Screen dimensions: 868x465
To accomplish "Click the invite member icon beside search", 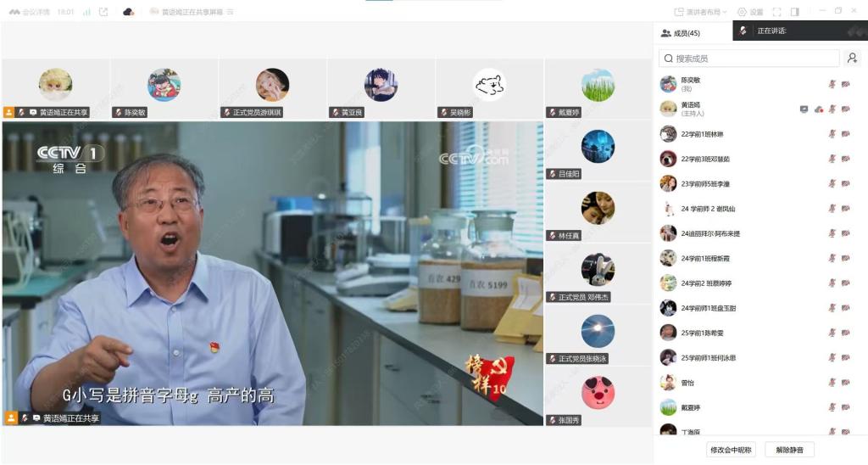I will pyautogui.click(x=852, y=59).
